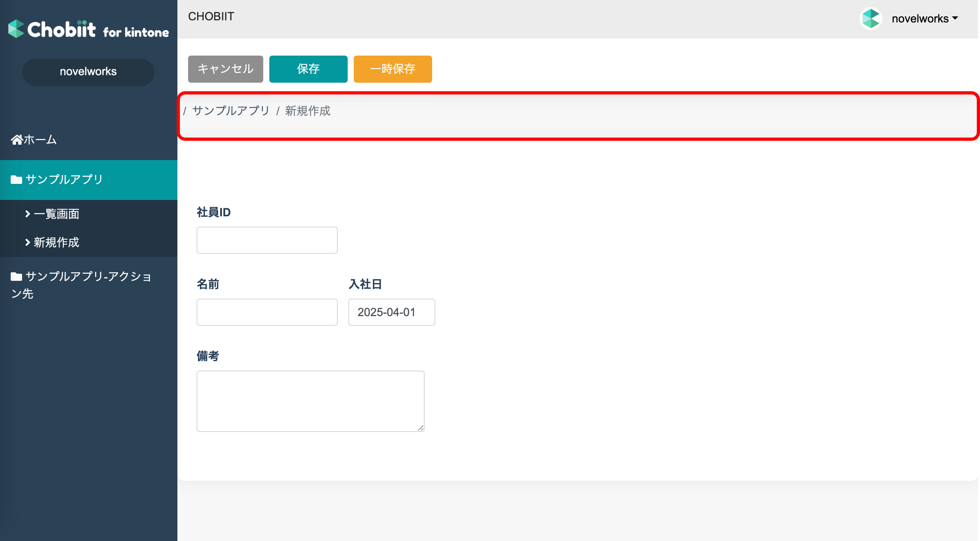Click the novelworks avatar icon top right
Viewport: 980px width, 541px height.
[871, 18]
